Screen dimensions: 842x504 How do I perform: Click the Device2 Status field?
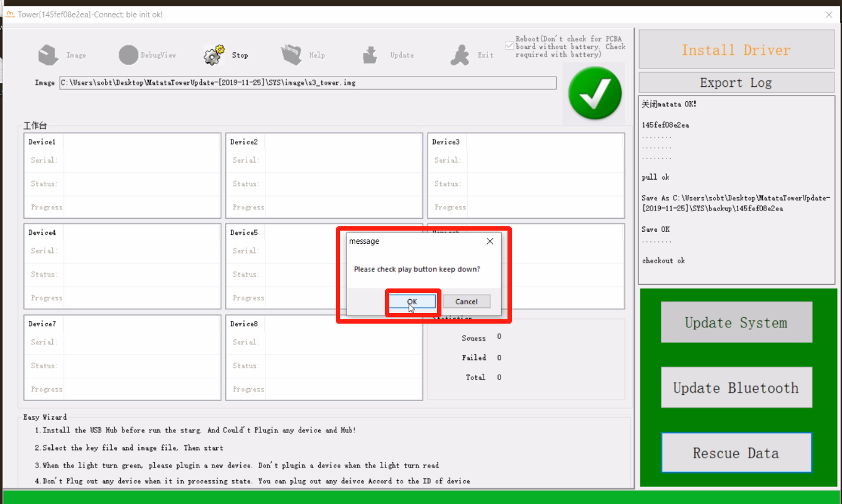click(x=343, y=184)
